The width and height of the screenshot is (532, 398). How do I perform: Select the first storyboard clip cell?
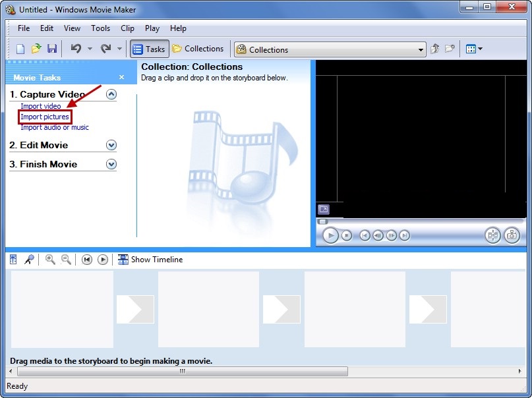point(62,309)
